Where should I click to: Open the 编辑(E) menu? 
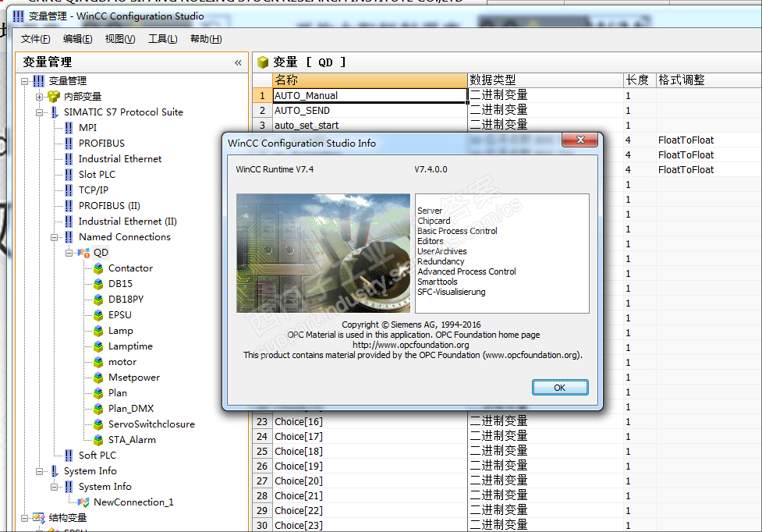coord(78,39)
